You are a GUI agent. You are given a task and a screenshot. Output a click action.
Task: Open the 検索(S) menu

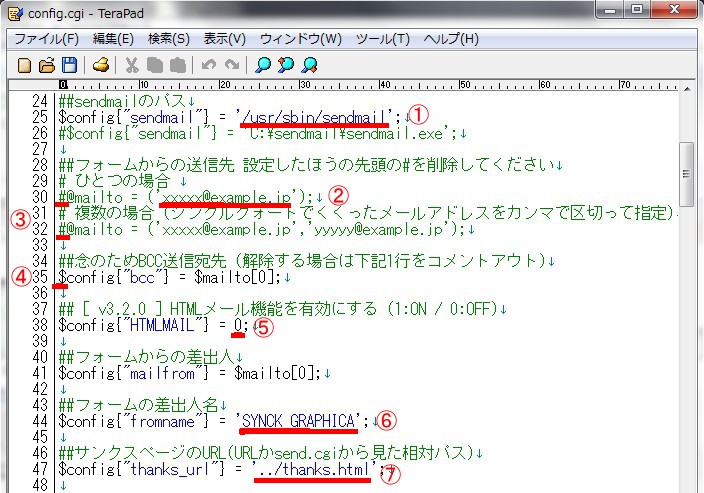point(169,39)
